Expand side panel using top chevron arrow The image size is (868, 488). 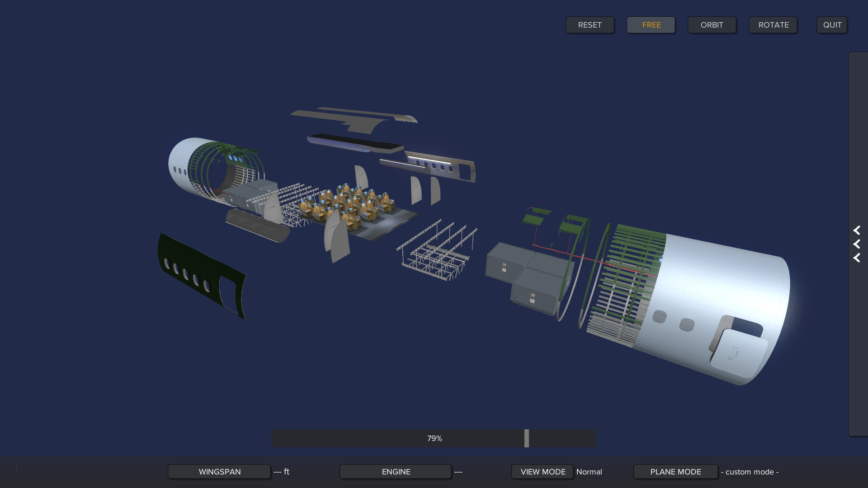click(856, 230)
